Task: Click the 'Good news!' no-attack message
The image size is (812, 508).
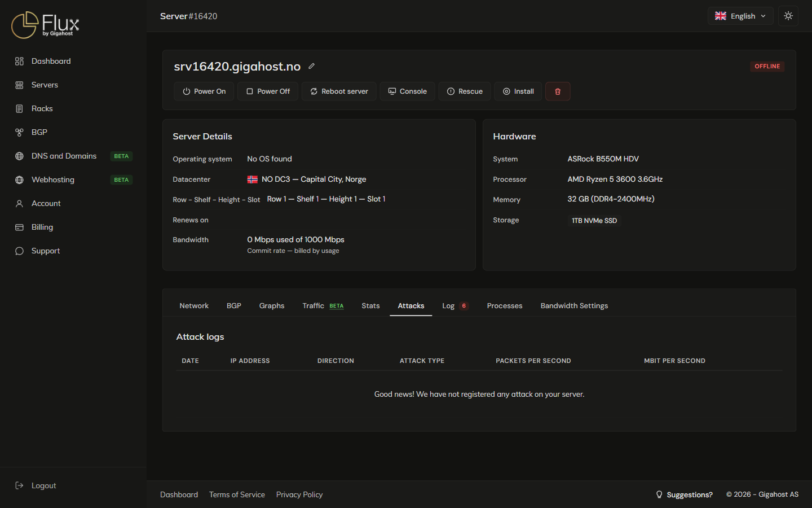Action: tap(479, 394)
